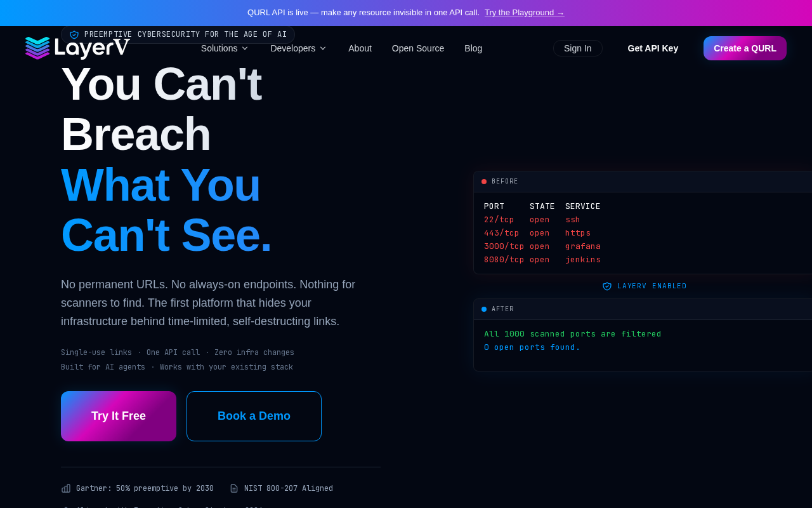
Task: Click the blue dot in the AFTER panel header
Action: [484, 309]
